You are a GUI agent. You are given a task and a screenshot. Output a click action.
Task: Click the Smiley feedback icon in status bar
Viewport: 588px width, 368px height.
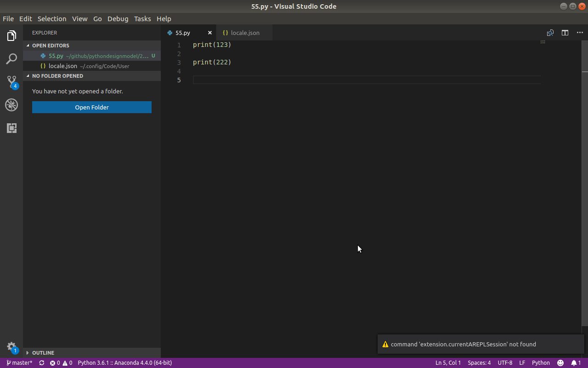560,362
